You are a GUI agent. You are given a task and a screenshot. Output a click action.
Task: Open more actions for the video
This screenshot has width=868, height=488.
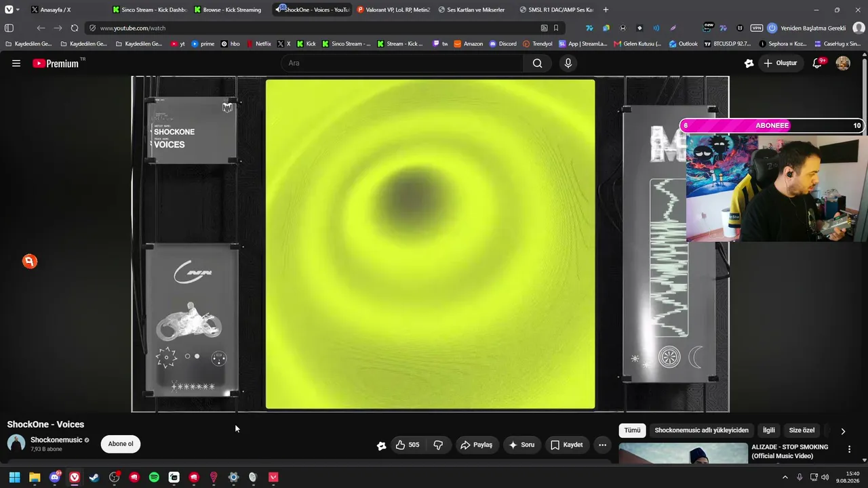602,445
